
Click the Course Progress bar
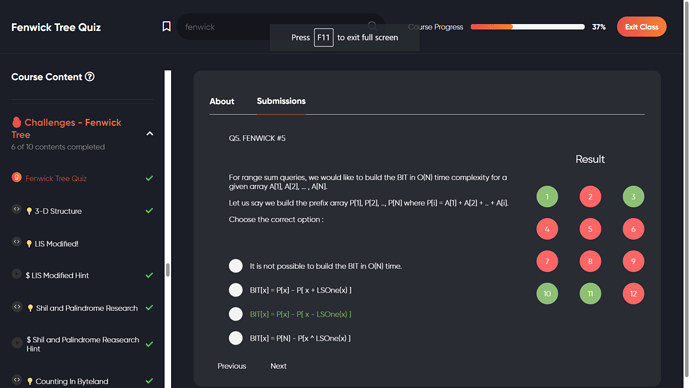[x=528, y=27]
